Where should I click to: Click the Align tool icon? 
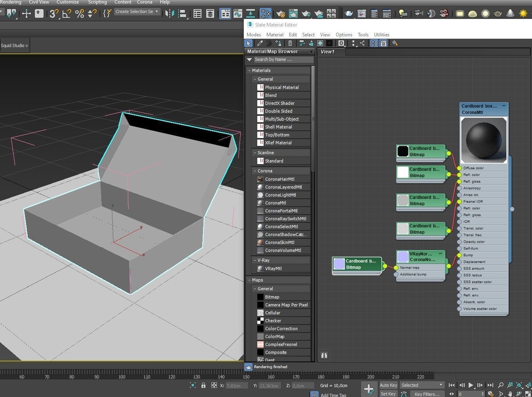tap(182, 14)
